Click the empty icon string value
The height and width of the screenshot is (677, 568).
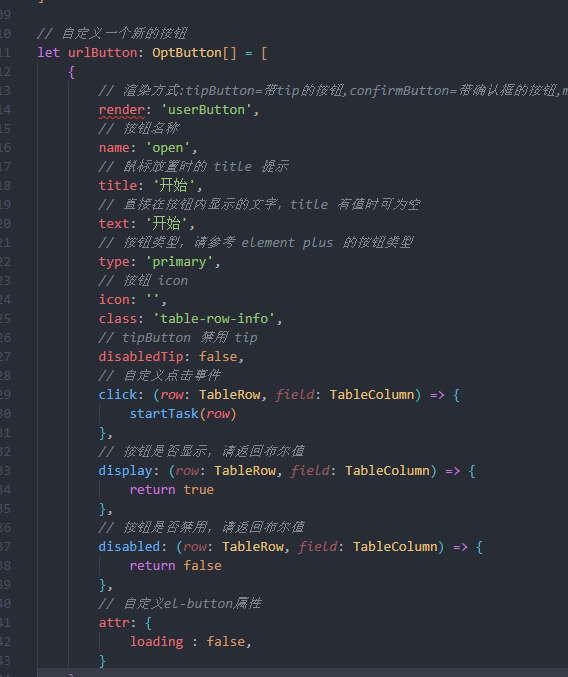(152, 299)
